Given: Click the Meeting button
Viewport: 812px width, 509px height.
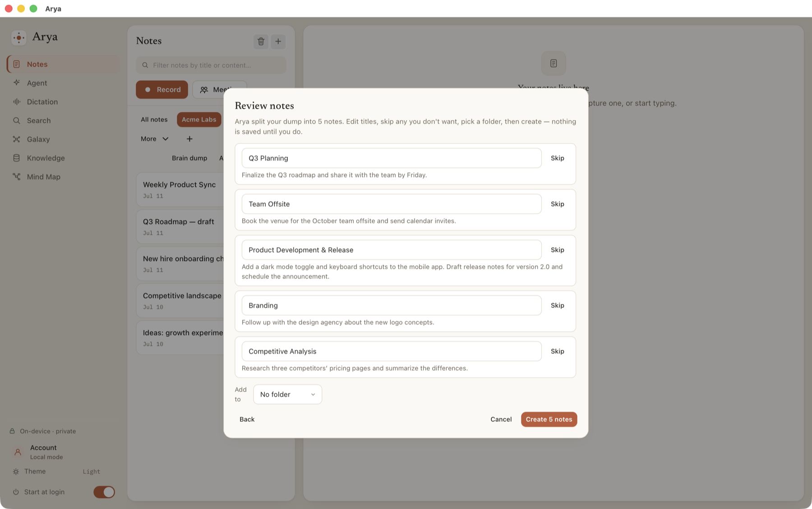Looking at the screenshot, I should 219,90.
